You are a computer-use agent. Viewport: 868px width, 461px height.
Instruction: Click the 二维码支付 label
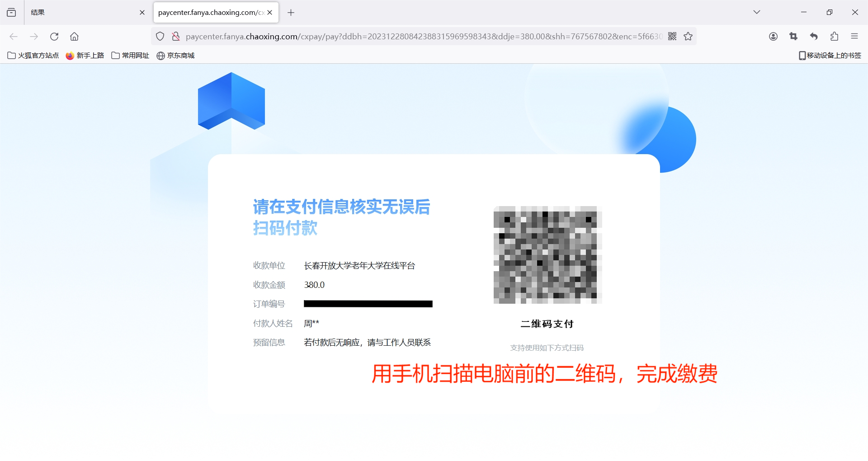(x=547, y=324)
